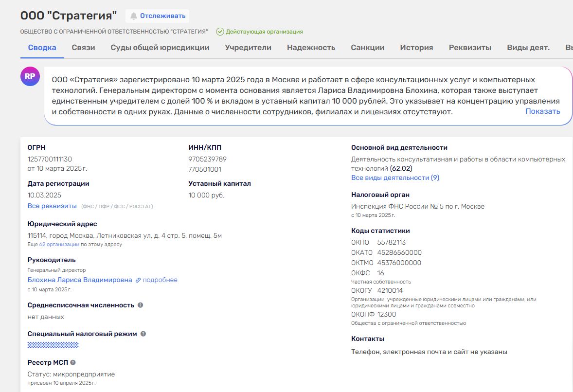
Task: Click the RP avatar icon
Action: tap(30, 76)
